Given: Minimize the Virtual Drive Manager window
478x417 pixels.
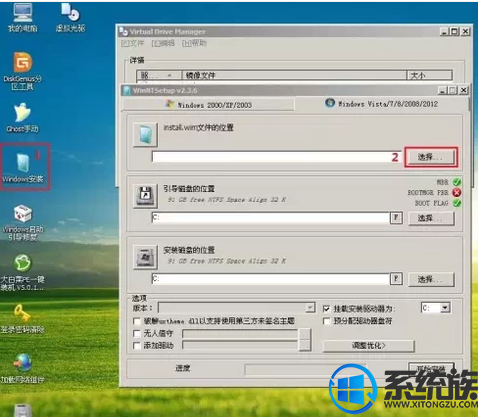Looking at the screenshot, I should [444, 32].
